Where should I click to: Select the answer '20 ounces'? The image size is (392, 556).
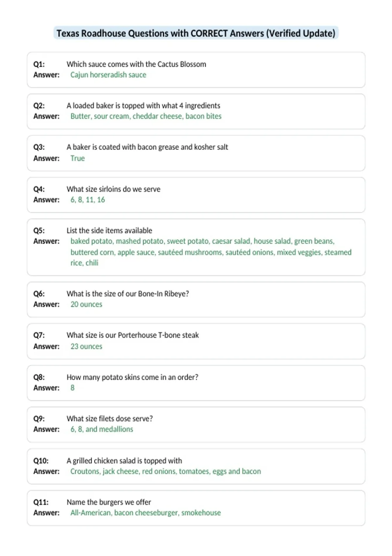[86, 304]
